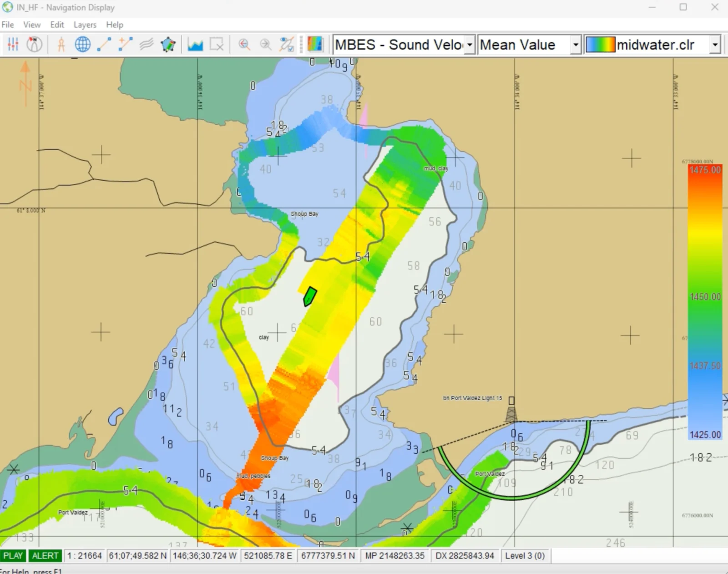The width and height of the screenshot is (728, 574).
Task: Open the Layers menu
Action: point(85,25)
